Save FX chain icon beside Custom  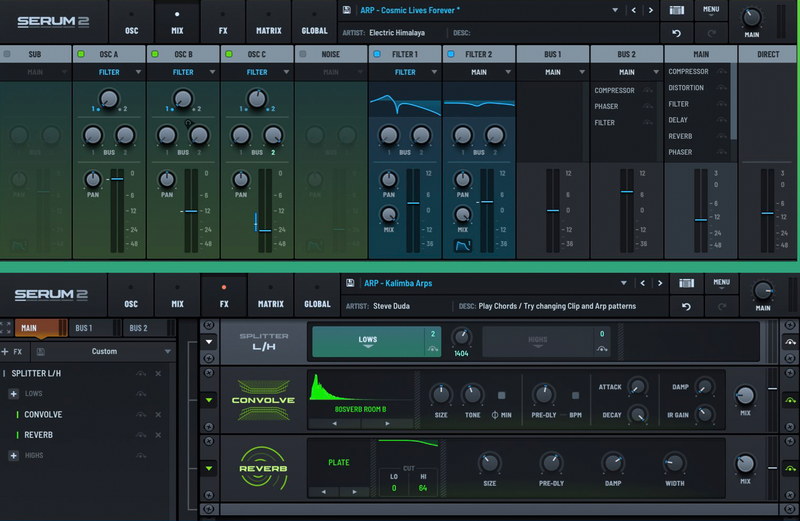tap(40, 352)
